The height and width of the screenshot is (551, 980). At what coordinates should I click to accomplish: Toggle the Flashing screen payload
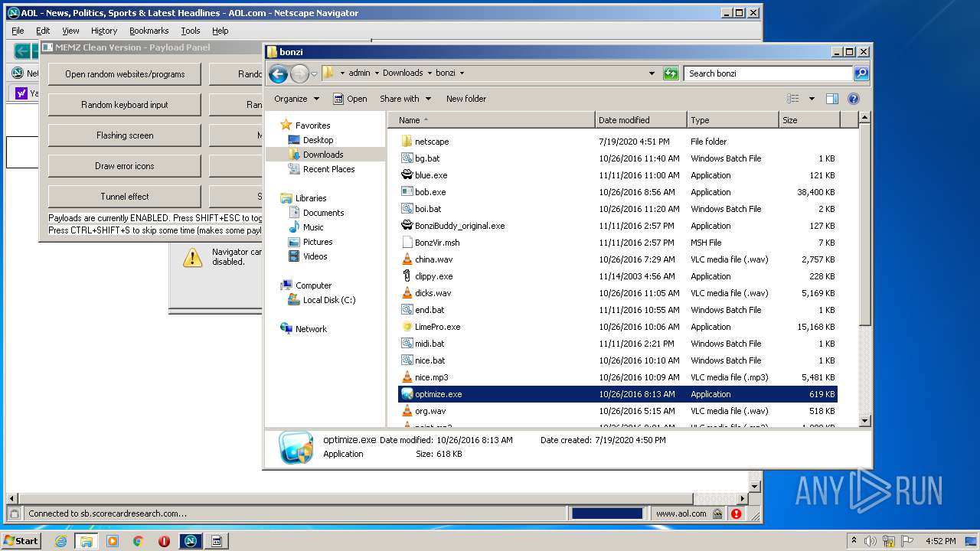point(125,135)
